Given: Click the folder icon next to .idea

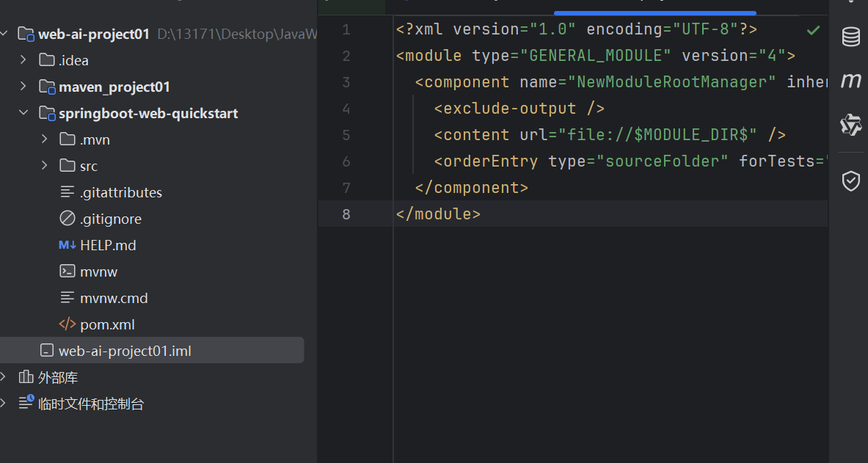Looking at the screenshot, I should pos(47,60).
